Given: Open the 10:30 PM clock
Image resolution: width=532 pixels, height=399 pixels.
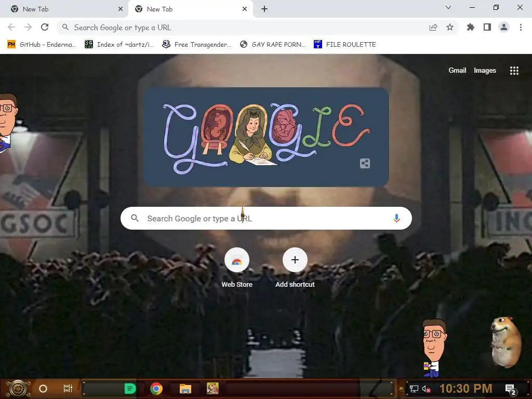Looking at the screenshot, I should pos(466,389).
